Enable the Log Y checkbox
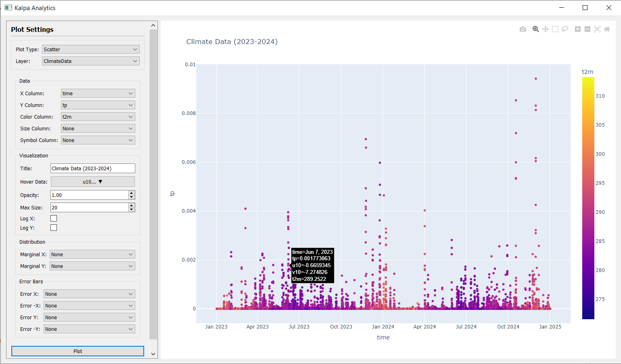Screen dimensions: 621x364 click(54, 228)
